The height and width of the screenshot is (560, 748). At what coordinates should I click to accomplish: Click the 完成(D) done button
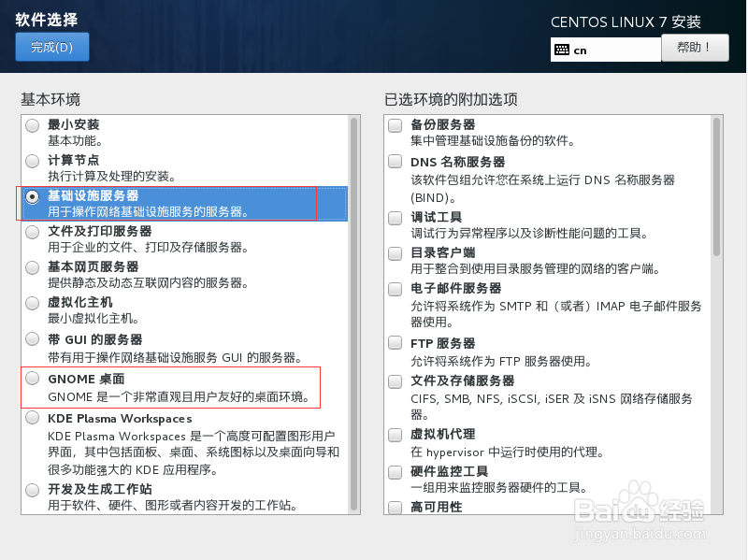(x=52, y=47)
